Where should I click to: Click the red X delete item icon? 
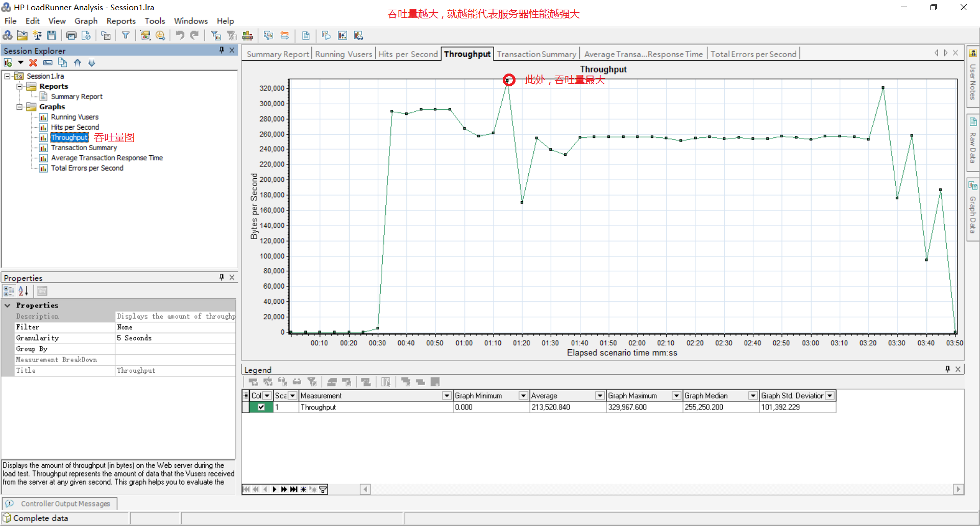click(x=33, y=63)
